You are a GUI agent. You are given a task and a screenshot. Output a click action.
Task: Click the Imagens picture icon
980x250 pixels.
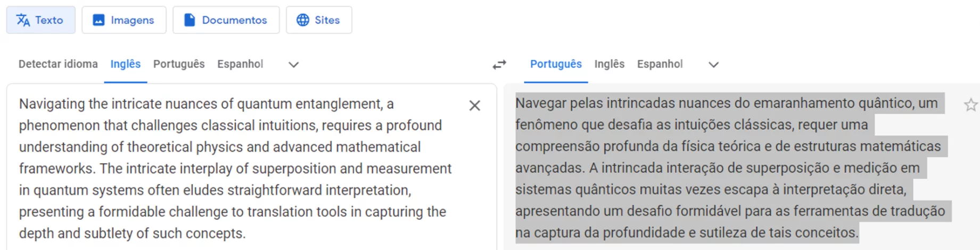coord(98,20)
